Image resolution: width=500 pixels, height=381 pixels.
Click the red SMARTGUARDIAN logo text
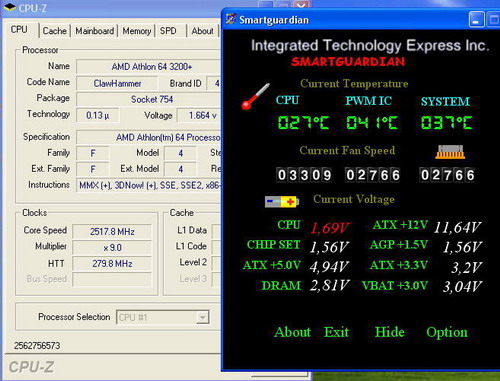(x=348, y=62)
